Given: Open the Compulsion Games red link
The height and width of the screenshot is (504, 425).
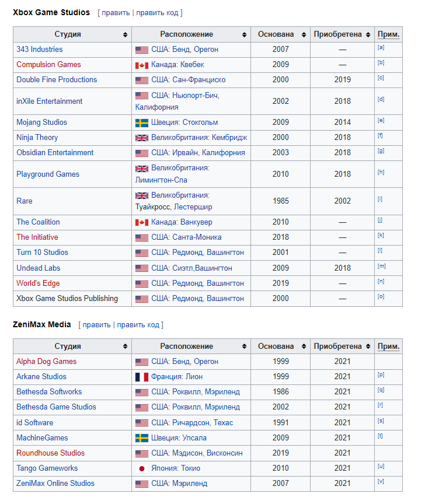Looking at the screenshot, I should click(48, 65).
